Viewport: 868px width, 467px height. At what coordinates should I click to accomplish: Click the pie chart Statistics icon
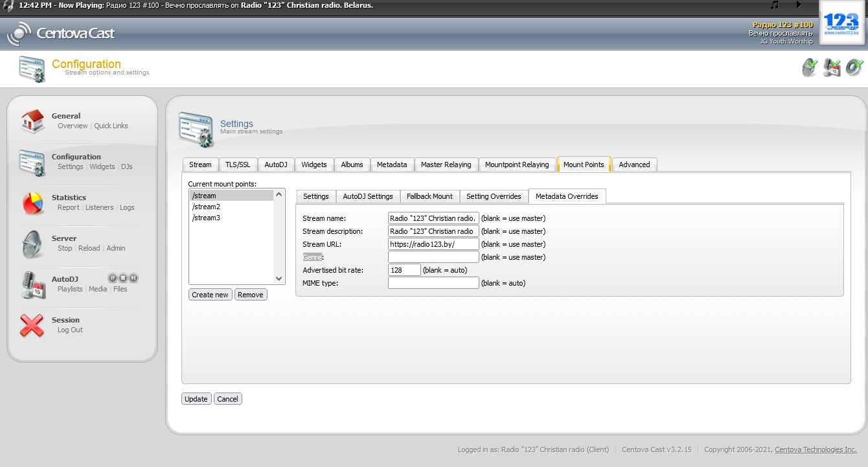click(x=32, y=203)
